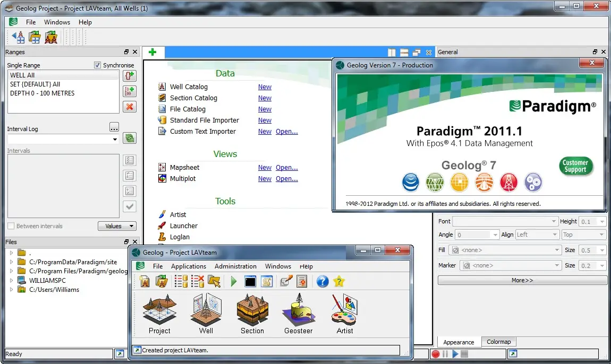611x364 pixels.
Task: Launch the Geosteer module
Action: [299, 314]
